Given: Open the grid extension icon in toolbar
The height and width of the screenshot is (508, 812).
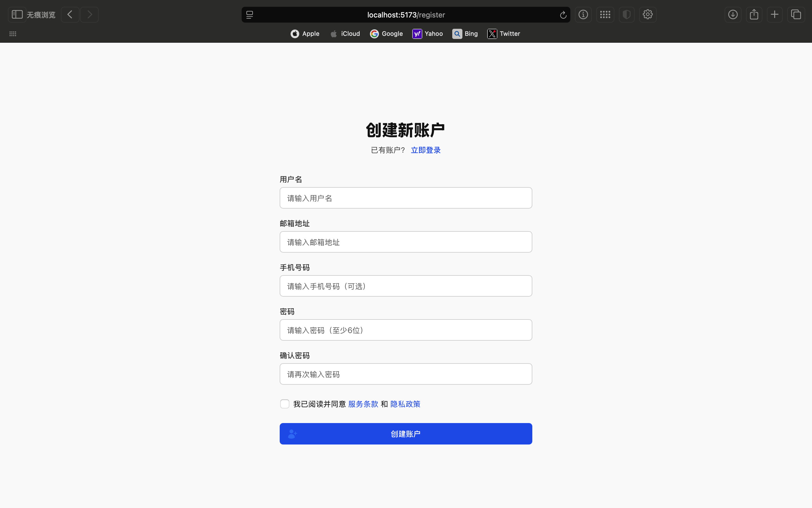Looking at the screenshot, I should (605, 14).
